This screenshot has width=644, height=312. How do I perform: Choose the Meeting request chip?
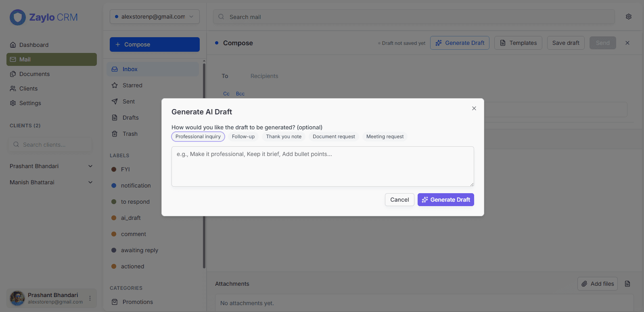pyautogui.click(x=385, y=137)
